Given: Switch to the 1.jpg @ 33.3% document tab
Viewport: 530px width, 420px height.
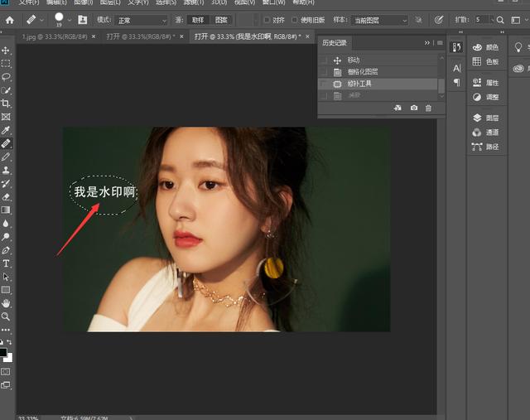Looking at the screenshot, I should coord(55,36).
